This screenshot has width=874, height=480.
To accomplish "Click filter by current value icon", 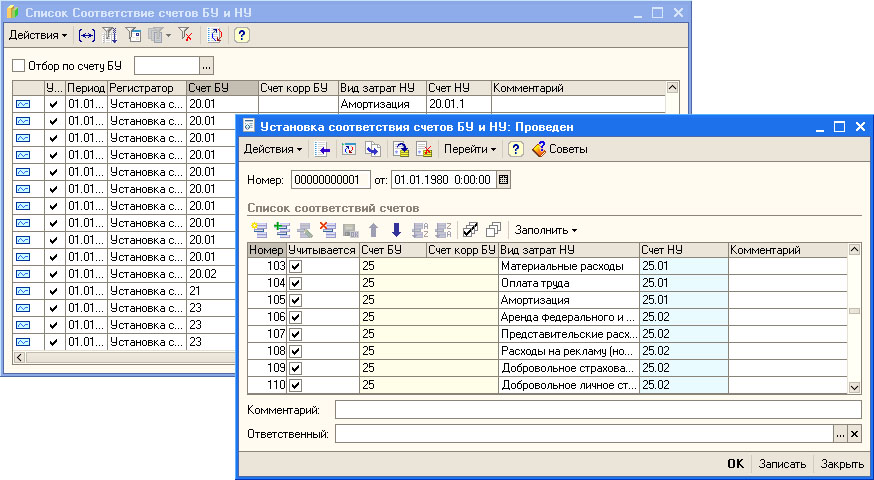I will coord(133,35).
